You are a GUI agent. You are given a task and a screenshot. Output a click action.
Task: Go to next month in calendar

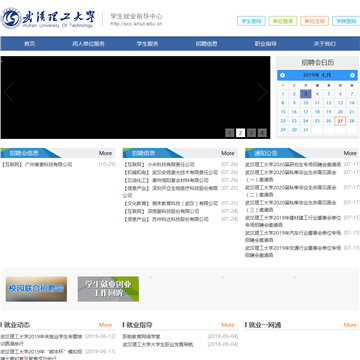pyautogui.click(x=352, y=75)
